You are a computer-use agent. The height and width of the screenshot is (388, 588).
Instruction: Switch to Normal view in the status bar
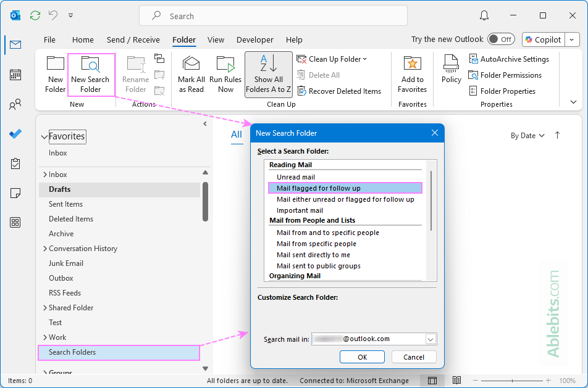pos(432,381)
